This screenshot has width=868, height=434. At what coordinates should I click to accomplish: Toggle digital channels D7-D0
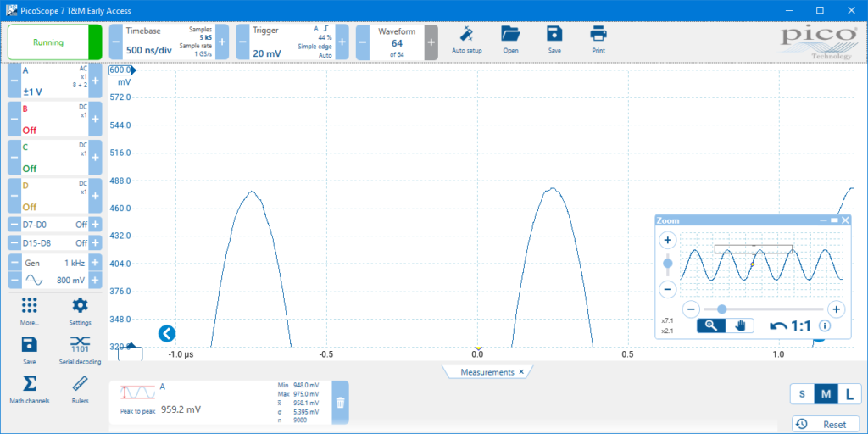click(55, 224)
